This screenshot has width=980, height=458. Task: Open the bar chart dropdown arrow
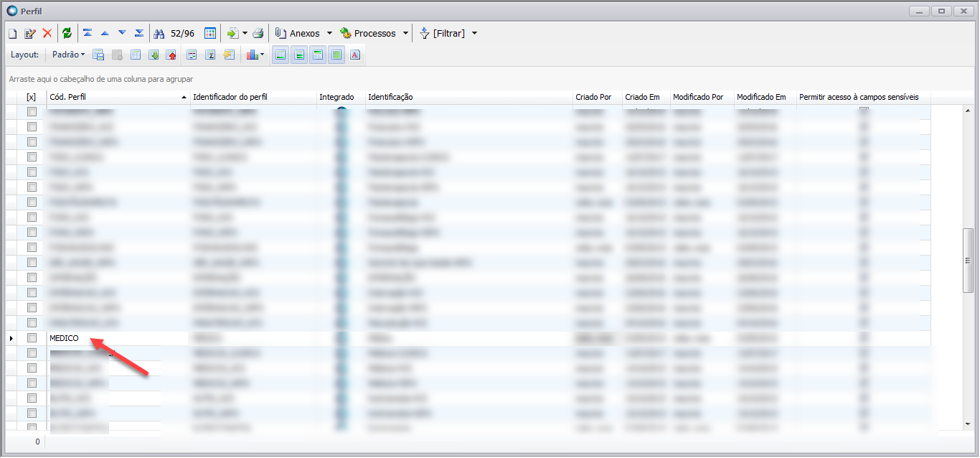coord(263,55)
